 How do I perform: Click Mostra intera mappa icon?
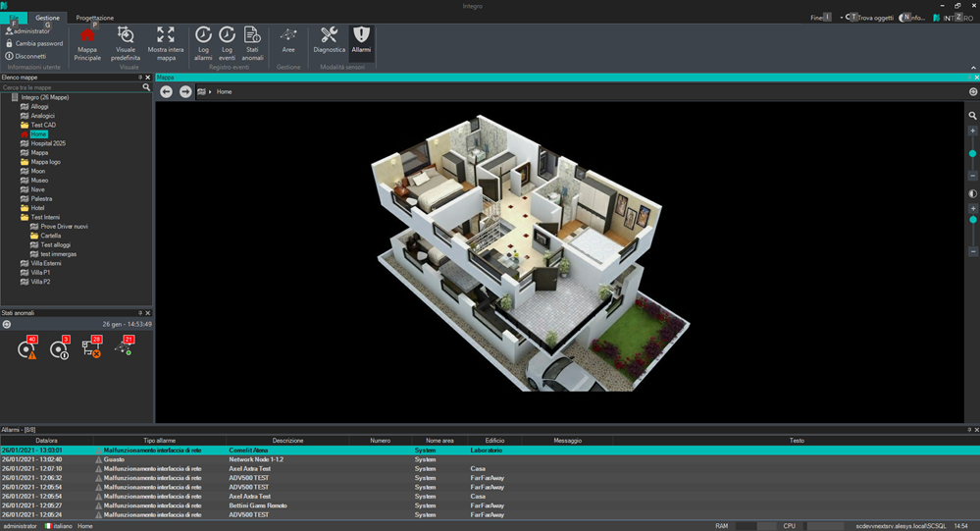click(166, 35)
